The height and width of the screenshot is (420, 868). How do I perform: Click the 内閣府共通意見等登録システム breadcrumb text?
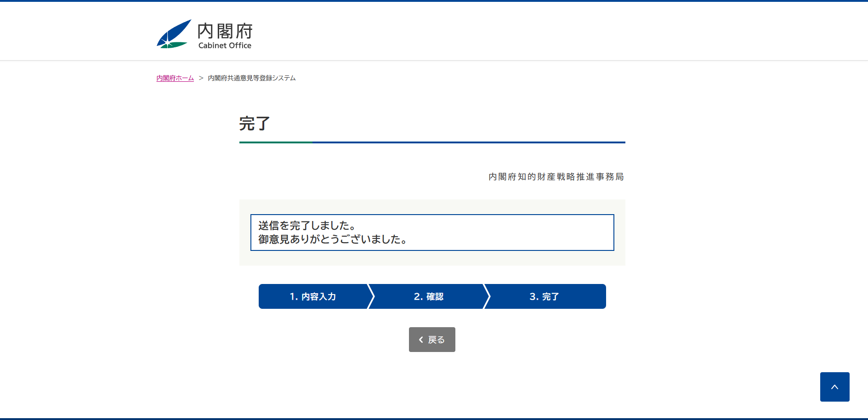pyautogui.click(x=252, y=78)
